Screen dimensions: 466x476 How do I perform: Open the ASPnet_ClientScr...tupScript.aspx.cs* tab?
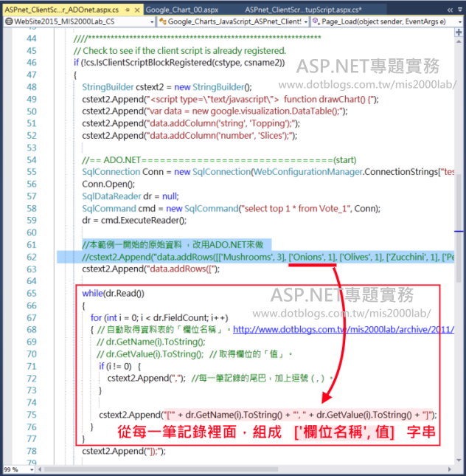[303, 10]
